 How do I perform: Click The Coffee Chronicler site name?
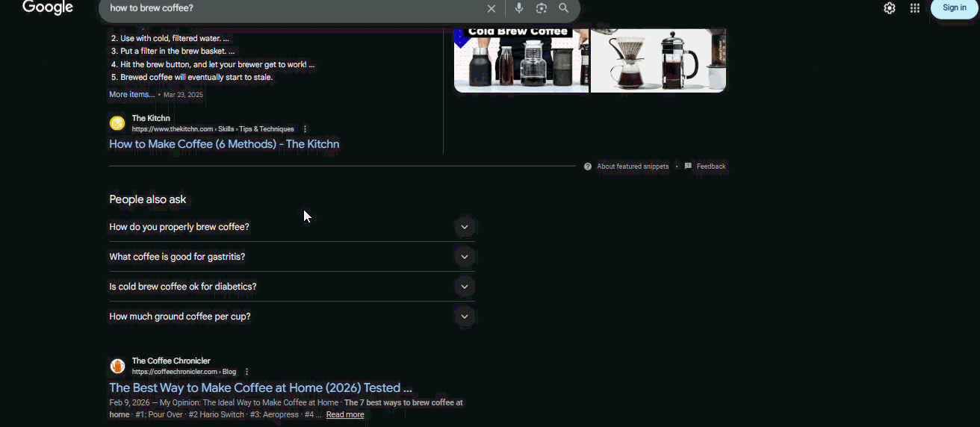tap(171, 361)
